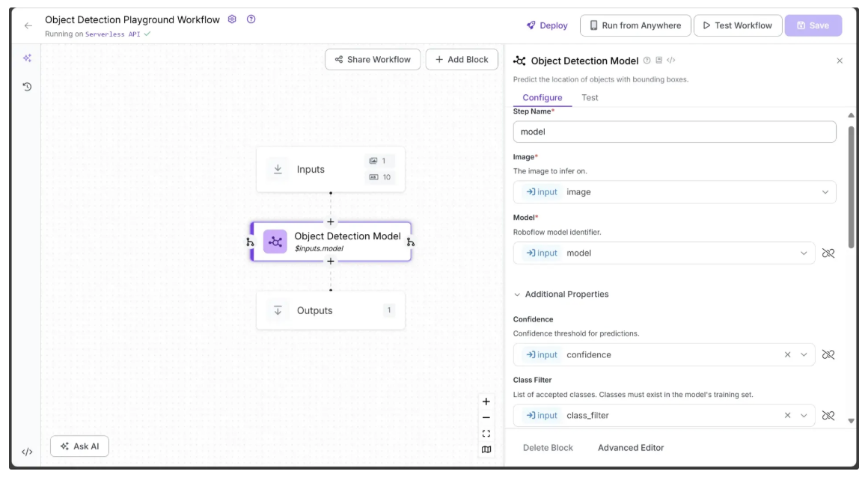This screenshot has height=480, width=868.
Task: Unlink the Class Filter input parameter
Action: pyautogui.click(x=828, y=416)
